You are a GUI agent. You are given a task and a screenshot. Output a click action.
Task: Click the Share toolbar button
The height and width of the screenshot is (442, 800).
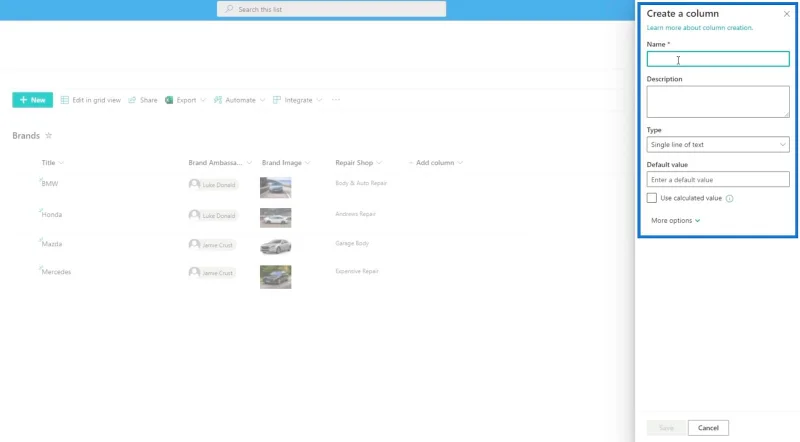[143, 100]
